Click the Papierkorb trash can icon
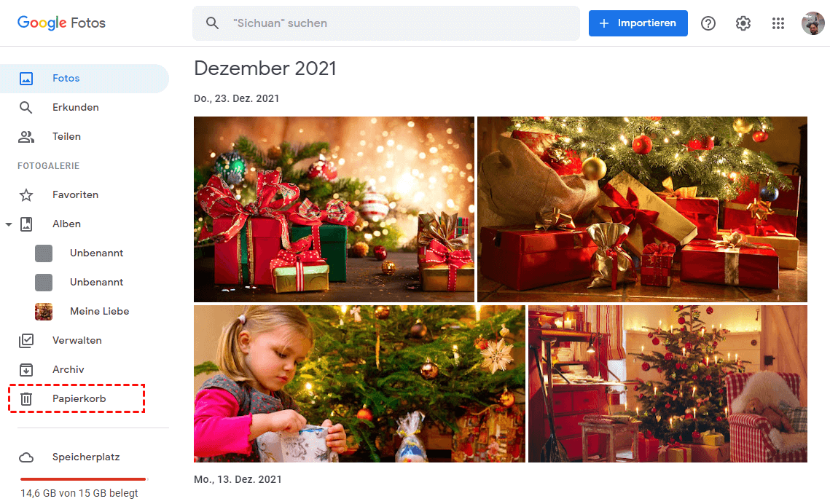The height and width of the screenshot is (504, 830). coord(26,399)
